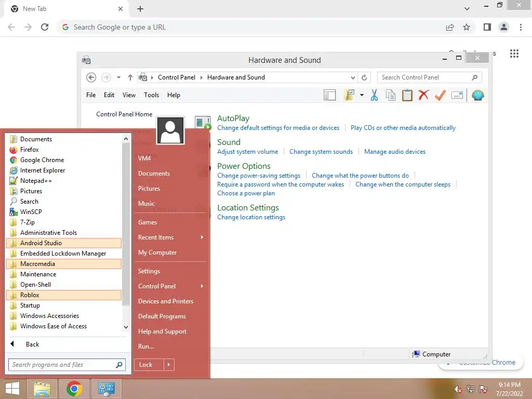Launch Notepad++ from start menu

click(x=63, y=180)
